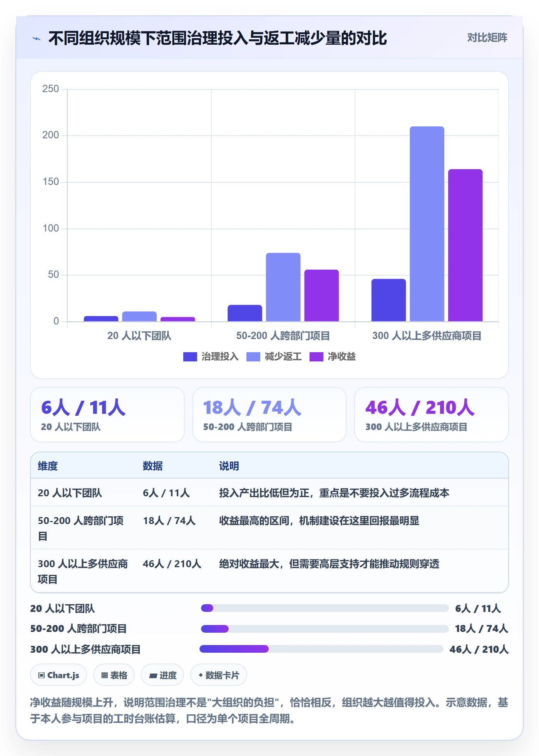Click the 维度 column header
The width and height of the screenshot is (539, 756).
point(48,466)
